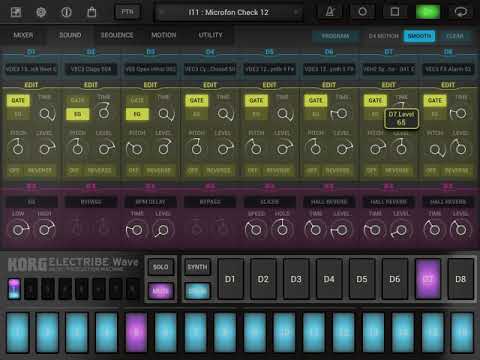
Task: Toggle the purple step 5 button
Action: pyautogui.click(x=136, y=332)
